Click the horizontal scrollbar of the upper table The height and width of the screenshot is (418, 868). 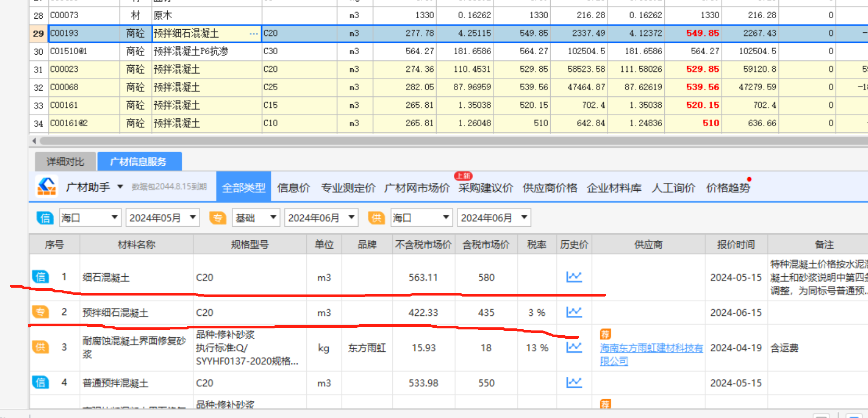click(x=453, y=141)
